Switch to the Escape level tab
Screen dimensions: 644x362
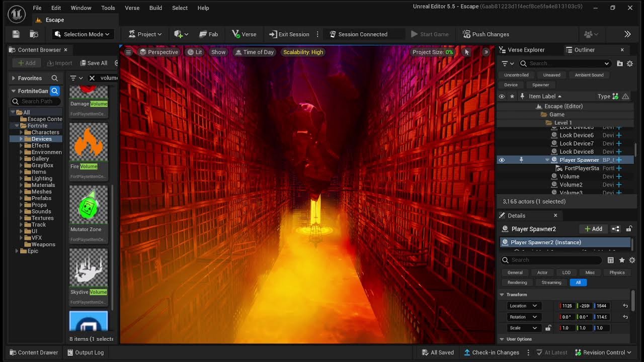[x=55, y=20]
